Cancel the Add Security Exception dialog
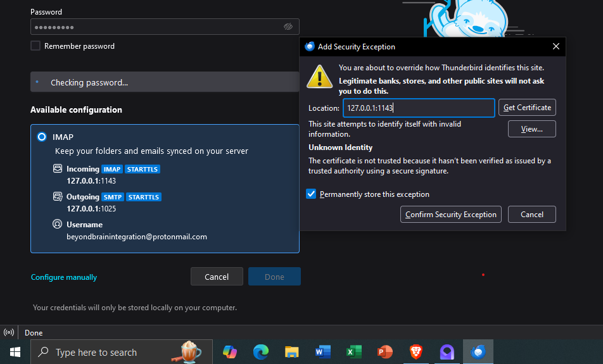This screenshot has height=364, width=603. pos(532,214)
